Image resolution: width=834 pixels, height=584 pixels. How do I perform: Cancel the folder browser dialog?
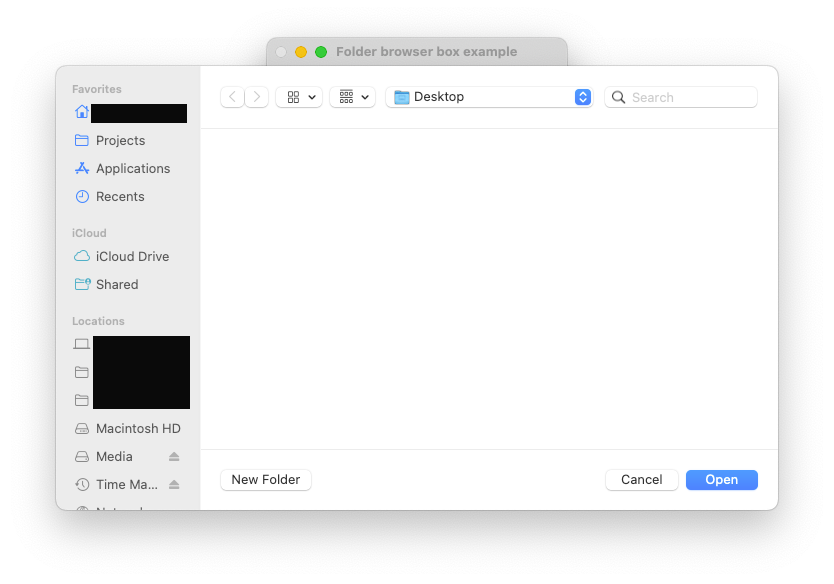point(641,480)
